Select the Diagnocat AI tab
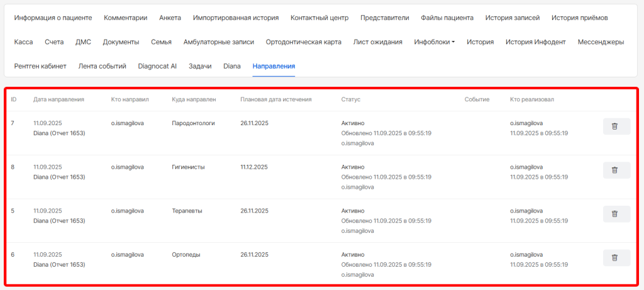 point(157,66)
